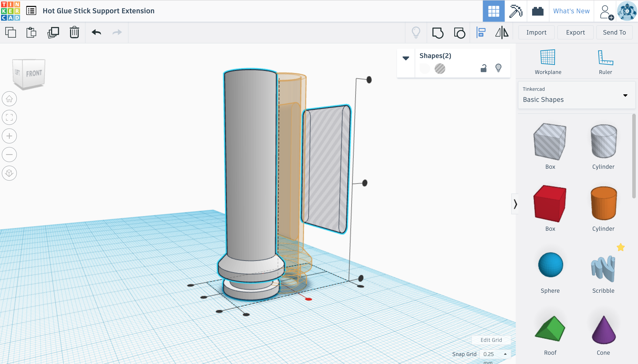Click the Group shapes icon
This screenshot has height=364, width=638.
[438, 33]
